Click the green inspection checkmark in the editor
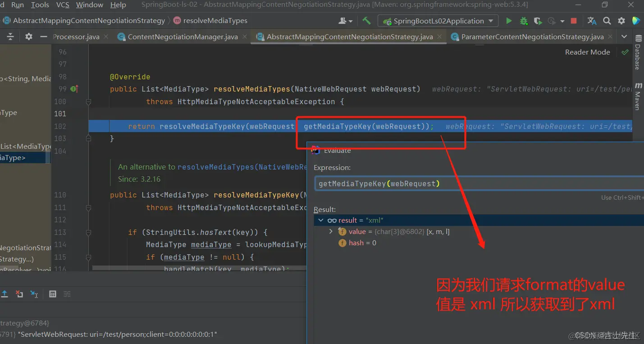 pos(625,52)
